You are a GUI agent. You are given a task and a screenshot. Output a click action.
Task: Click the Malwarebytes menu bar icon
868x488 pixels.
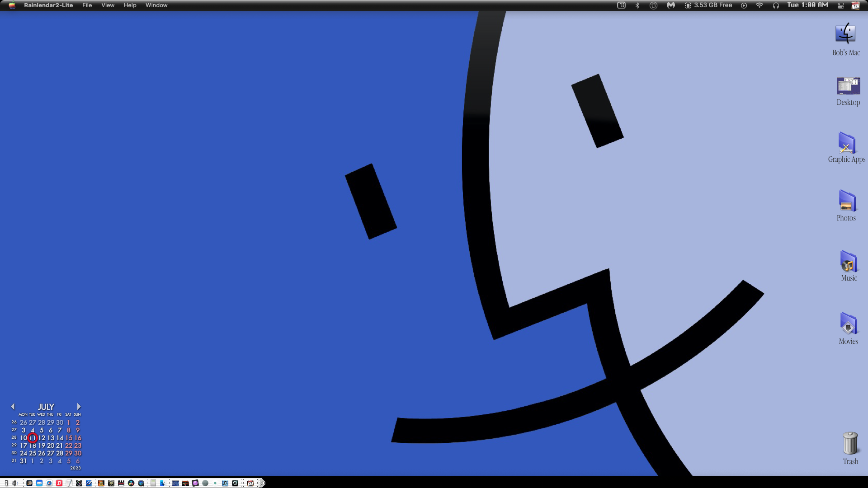[x=671, y=5]
